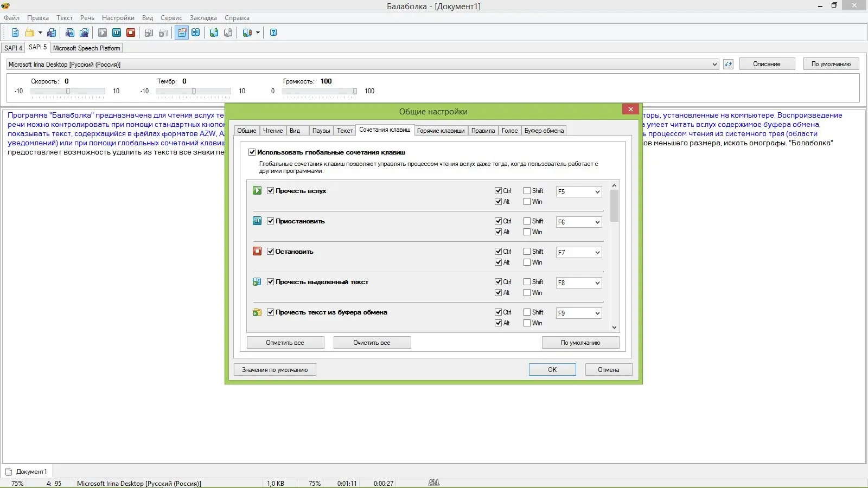Click Значения по умолчанию button
The height and width of the screenshot is (488, 868).
[x=275, y=370]
